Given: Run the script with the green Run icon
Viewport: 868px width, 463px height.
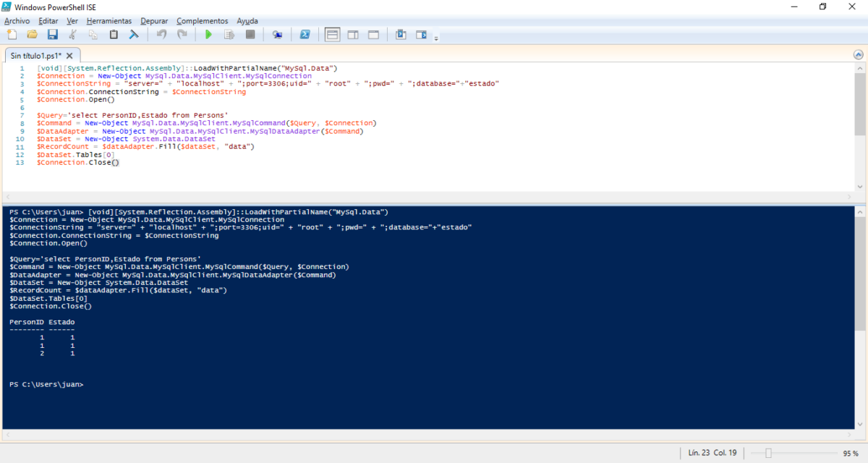Looking at the screenshot, I should pyautogui.click(x=207, y=34).
